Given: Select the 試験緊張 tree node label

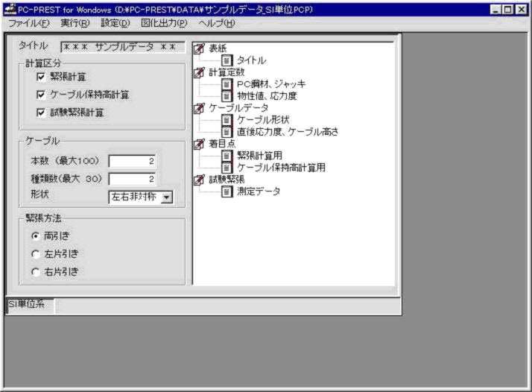Looking at the screenshot, I should click(227, 180).
